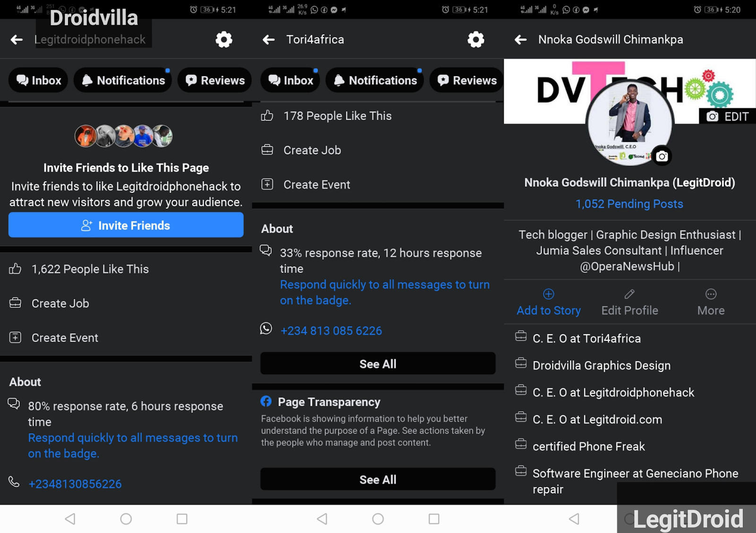Screen dimensions: 756x533
Task: Tap the Tori4africa page title
Action: point(315,40)
